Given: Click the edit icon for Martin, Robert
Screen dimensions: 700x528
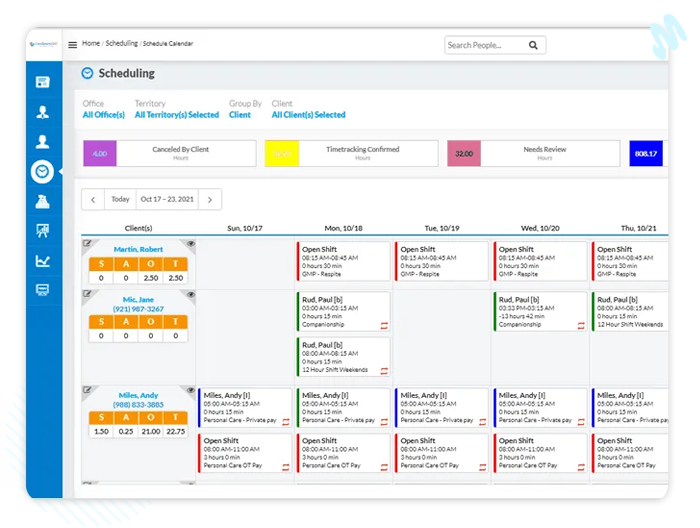Looking at the screenshot, I should tap(87, 243).
